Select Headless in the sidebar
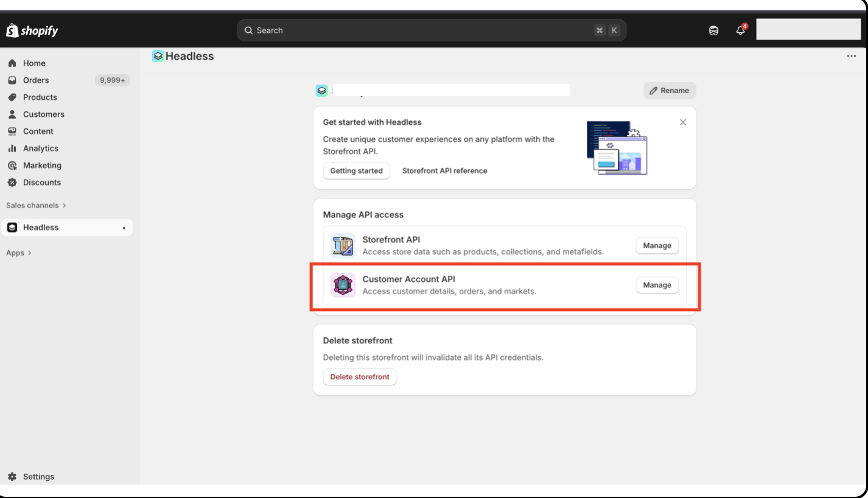The width and height of the screenshot is (868, 498). [x=66, y=228]
